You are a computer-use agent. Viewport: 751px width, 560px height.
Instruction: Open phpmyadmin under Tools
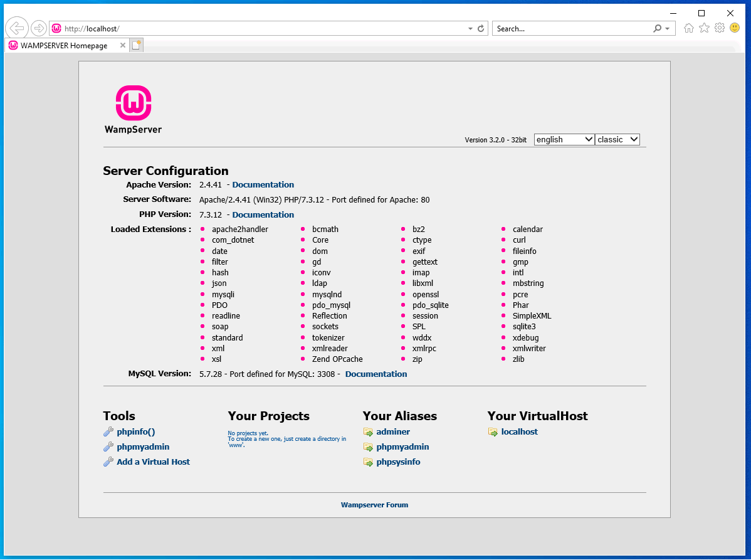pyautogui.click(x=143, y=447)
